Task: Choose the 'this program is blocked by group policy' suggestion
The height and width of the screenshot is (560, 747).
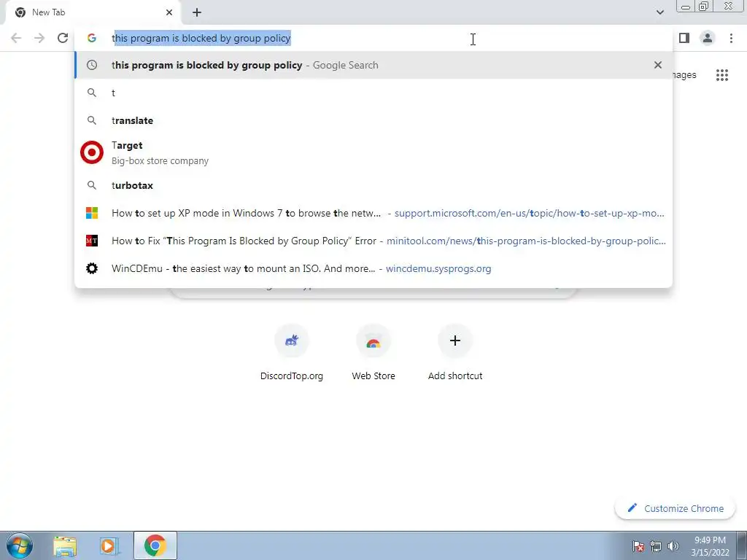Action: pos(373,65)
